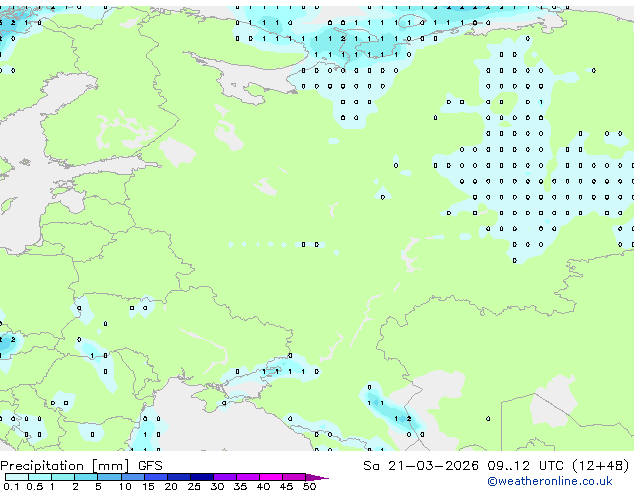
Task: Click the above-50 mm legend arrow tip
Action: 317,478
